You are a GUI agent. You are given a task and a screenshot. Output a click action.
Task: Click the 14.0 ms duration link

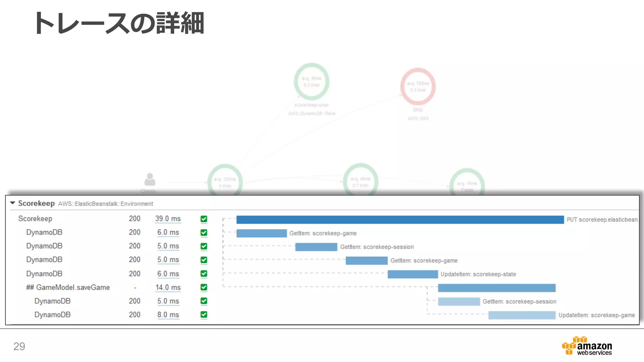click(x=168, y=288)
